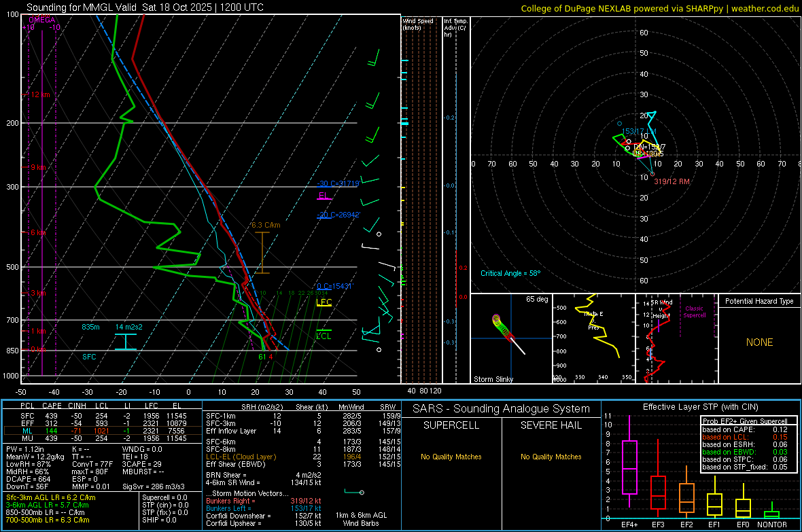
Task: Click the "MeanW = 12.2g/kg" value
Action: click(35, 457)
